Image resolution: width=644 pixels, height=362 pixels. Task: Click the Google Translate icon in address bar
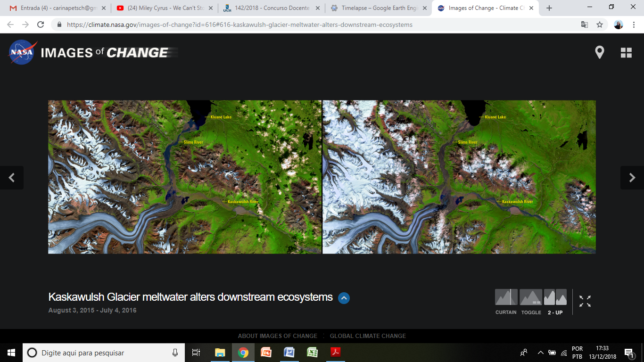pos(585,25)
